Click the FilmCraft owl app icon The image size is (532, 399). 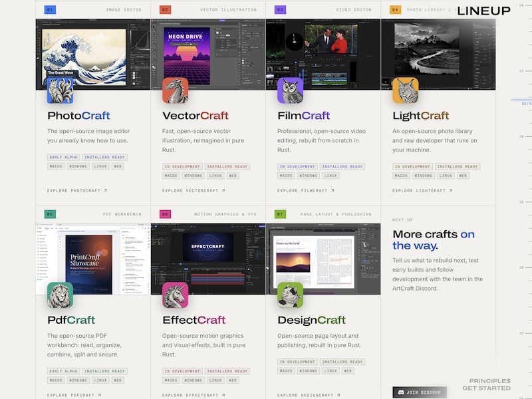tap(290, 90)
